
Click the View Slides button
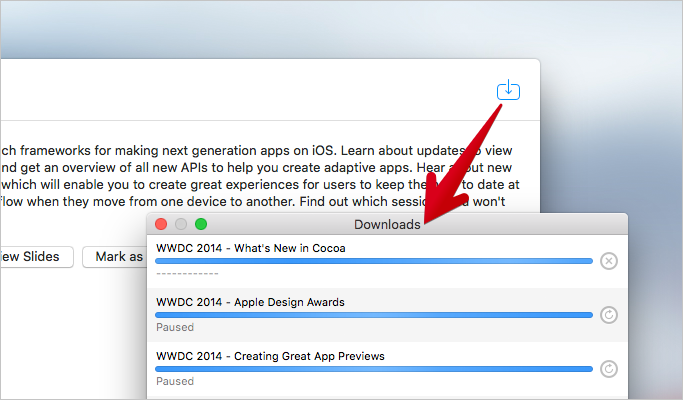37,257
